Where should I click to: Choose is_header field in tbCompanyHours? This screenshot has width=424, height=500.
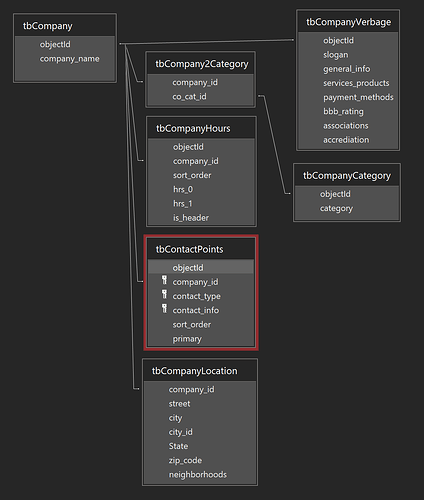(x=201, y=218)
